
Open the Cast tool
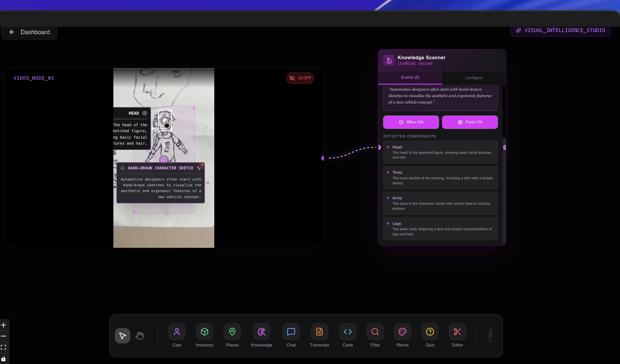177,332
